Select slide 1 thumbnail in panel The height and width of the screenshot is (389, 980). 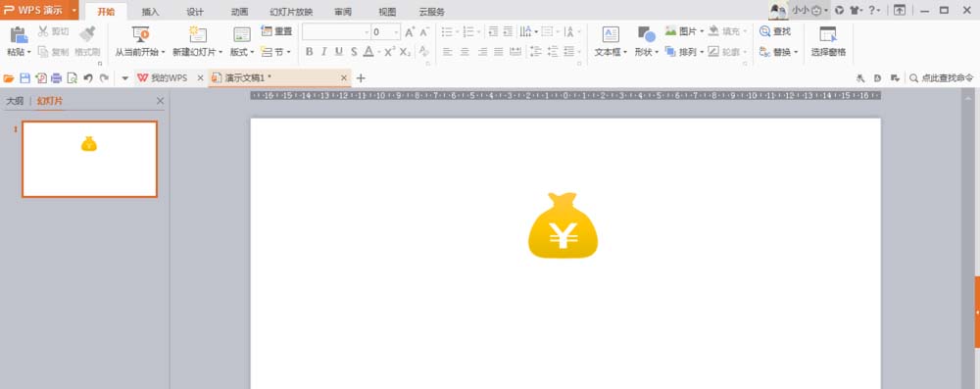89,160
